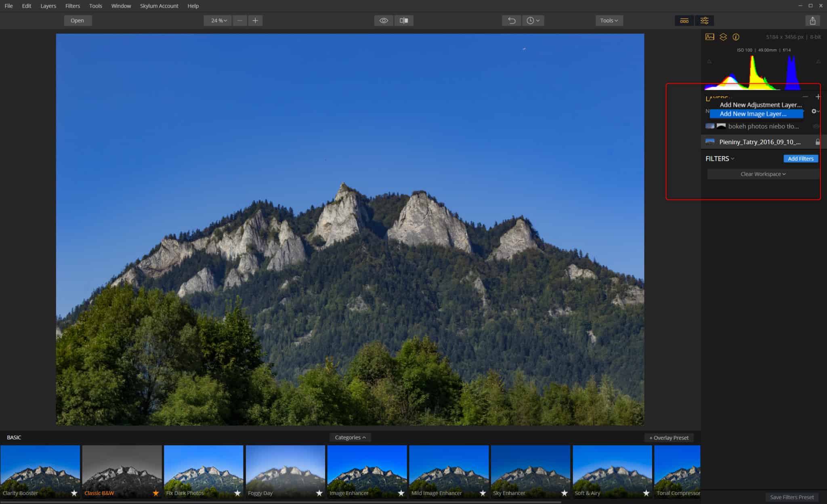Toggle visibility of the bokeh photos layer

click(x=816, y=126)
